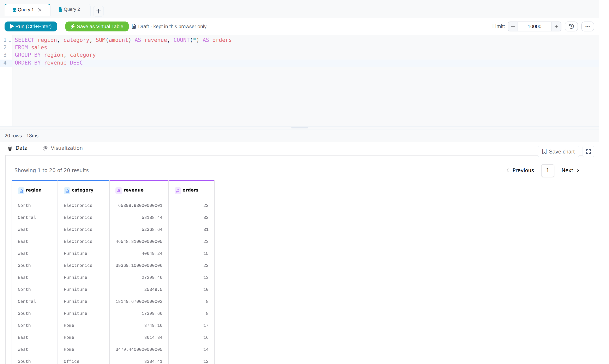Close the Query 1 tab

point(40,10)
